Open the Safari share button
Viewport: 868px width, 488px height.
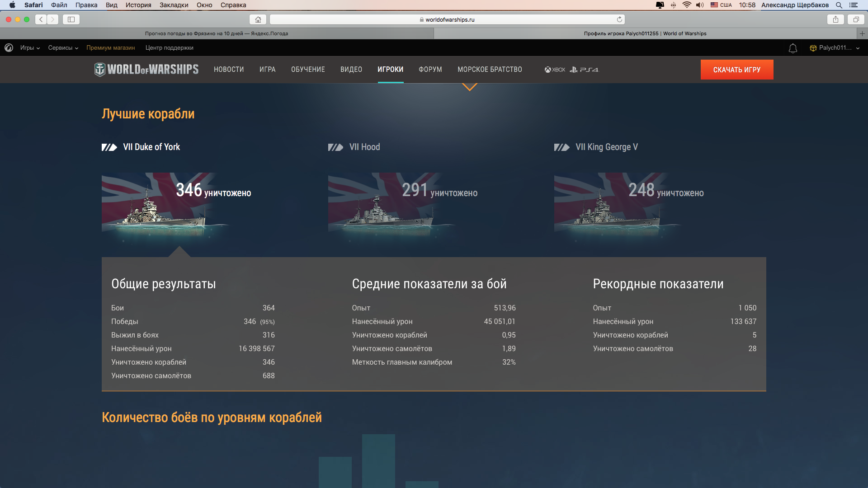[835, 19]
